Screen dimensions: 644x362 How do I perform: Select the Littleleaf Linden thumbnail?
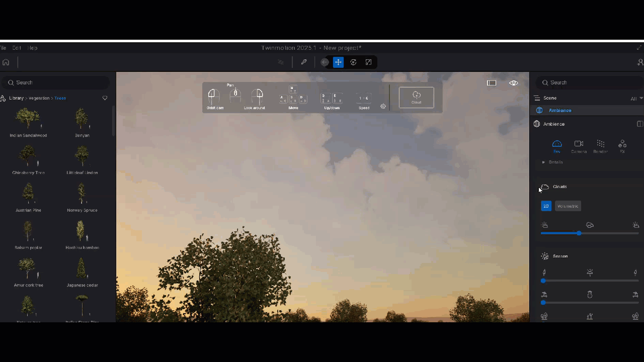click(x=82, y=156)
